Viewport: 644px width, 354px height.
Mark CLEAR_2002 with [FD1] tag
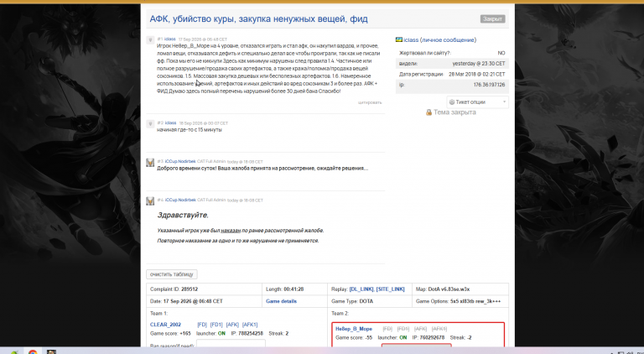point(216,325)
